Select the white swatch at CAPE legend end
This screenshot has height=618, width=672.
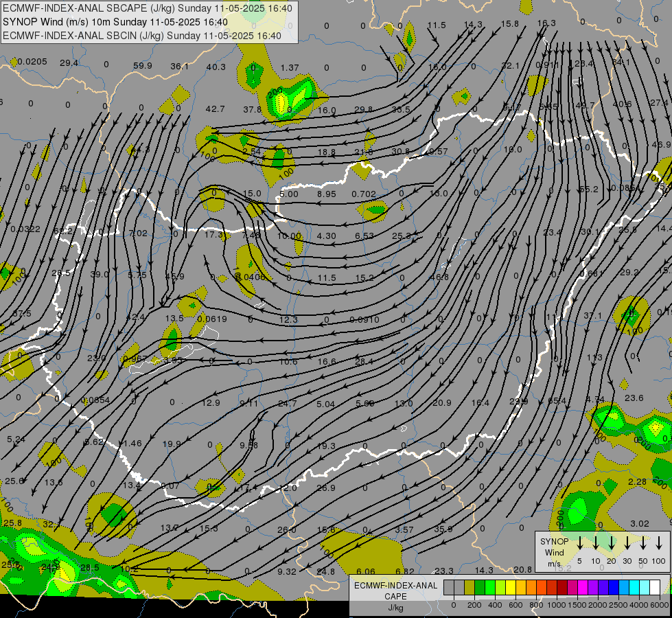[655, 587]
